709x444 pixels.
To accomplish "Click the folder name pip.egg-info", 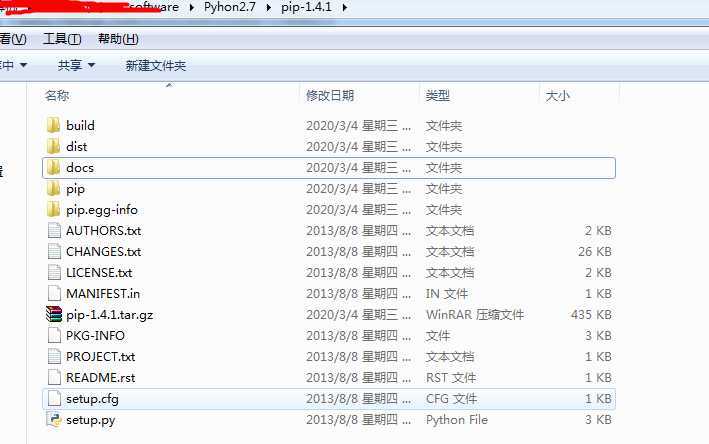I will (x=101, y=210).
